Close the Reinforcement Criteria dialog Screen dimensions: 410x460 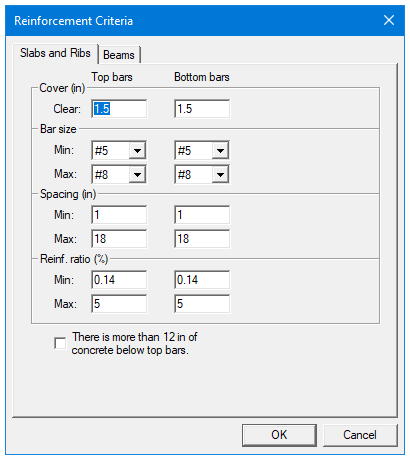pyautogui.click(x=389, y=20)
